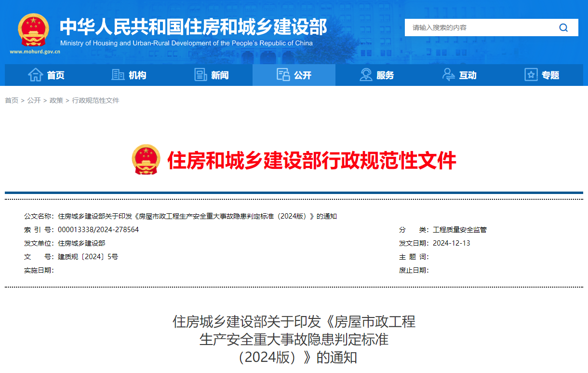Click the 服务 person icon
This screenshot has height=373, width=588.
click(x=365, y=75)
